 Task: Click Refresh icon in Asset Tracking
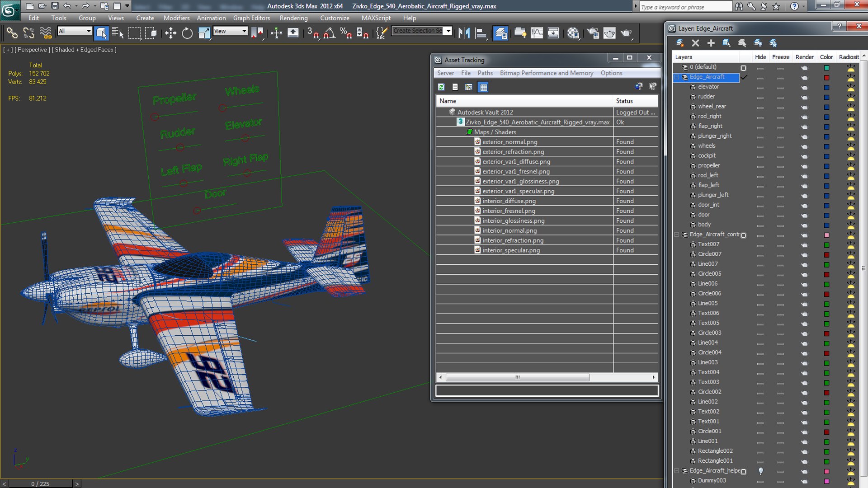coord(441,87)
